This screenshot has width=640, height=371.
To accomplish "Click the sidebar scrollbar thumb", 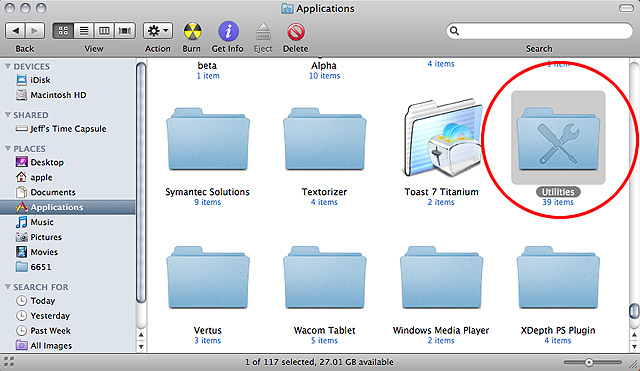I will (x=141, y=182).
